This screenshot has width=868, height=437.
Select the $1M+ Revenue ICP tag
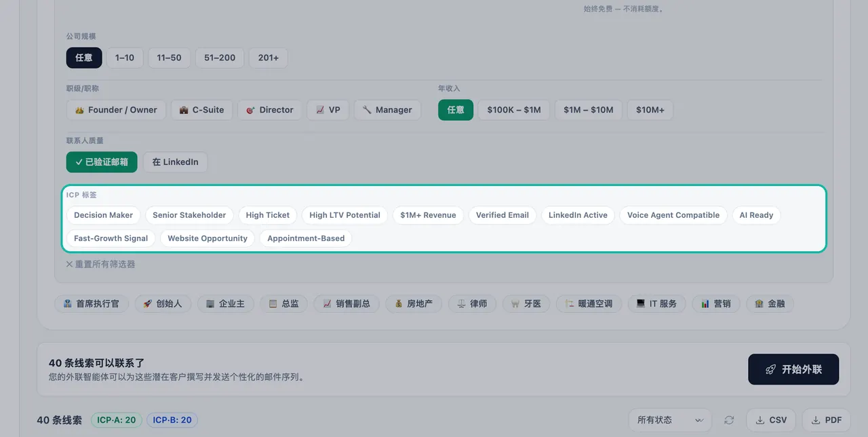(x=429, y=215)
